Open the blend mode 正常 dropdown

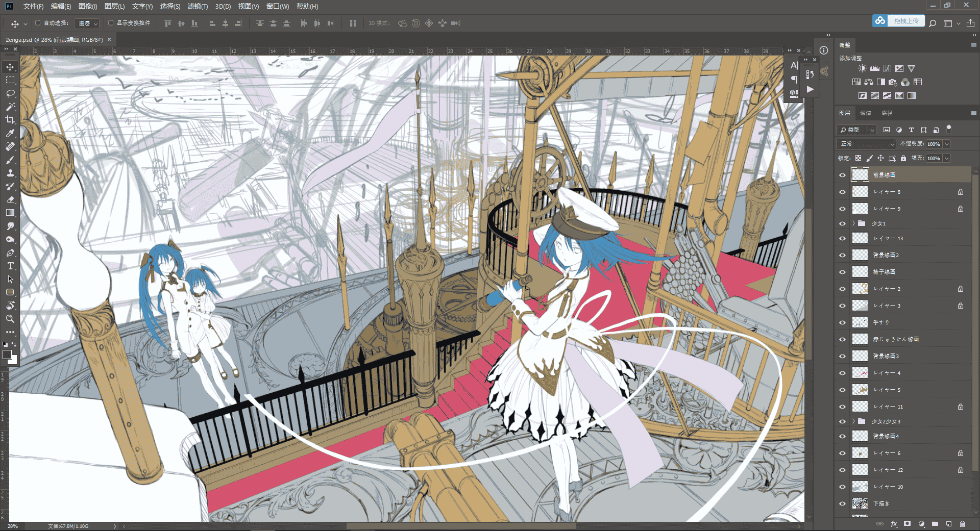point(866,144)
